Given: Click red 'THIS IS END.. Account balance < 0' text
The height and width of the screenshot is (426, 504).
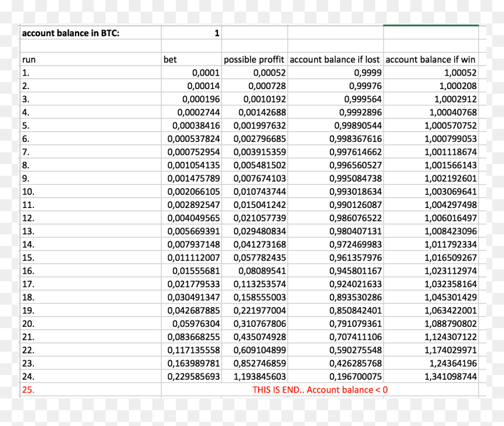Looking at the screenshot, I should (320, 389).
